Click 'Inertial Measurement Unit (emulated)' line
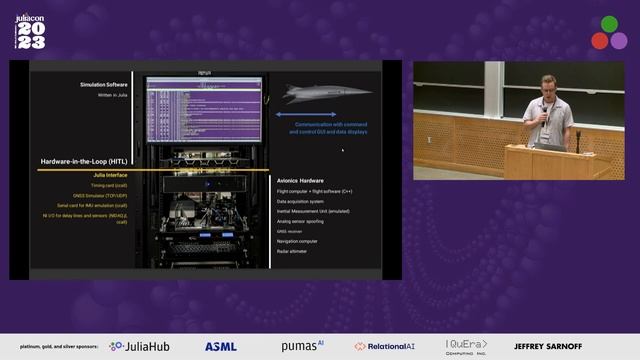This screenshot has width=640, height=360. (313, 211)
